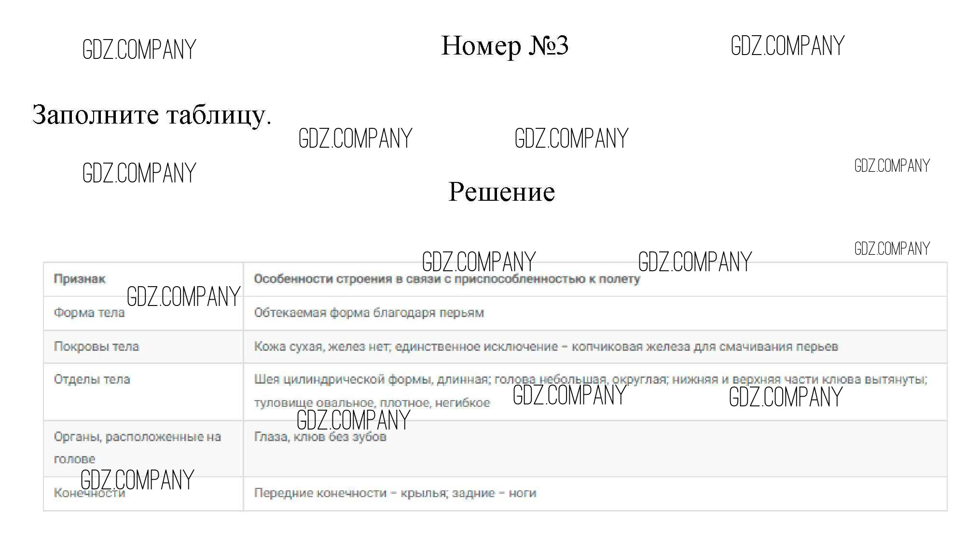Click the "Покровы тела" row label
The height and width of the screenshot is (541, 980).
coord(96,347)
